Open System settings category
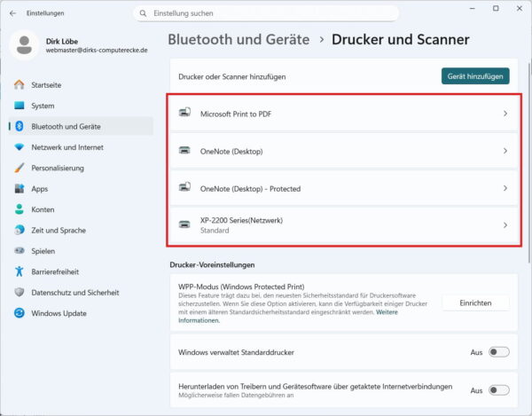Viewport: 532px width, 416px height. coord(81,106)
